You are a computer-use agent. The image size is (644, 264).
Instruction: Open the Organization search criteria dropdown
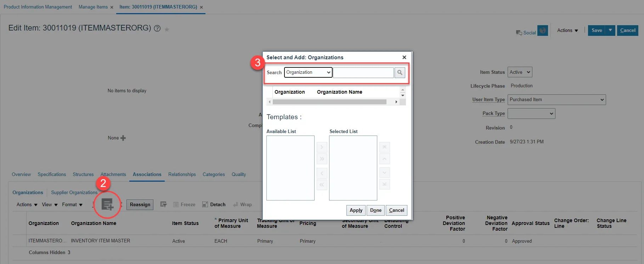[308, 72]
